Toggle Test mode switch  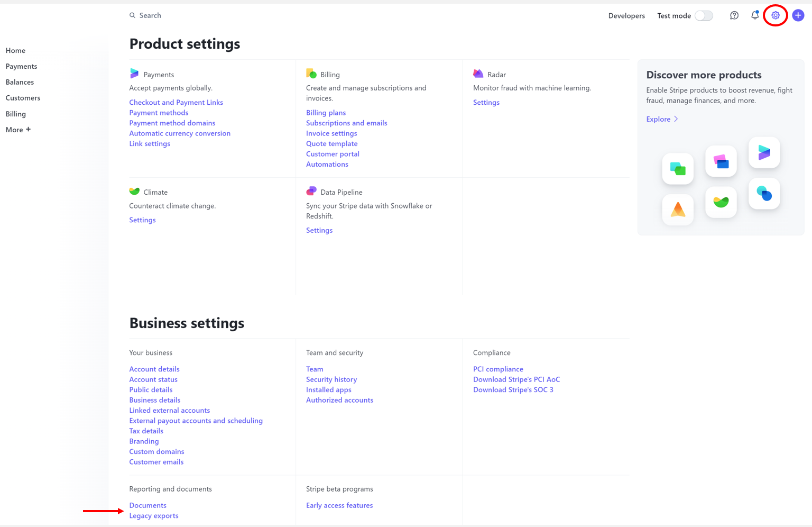tap(704, 15)
